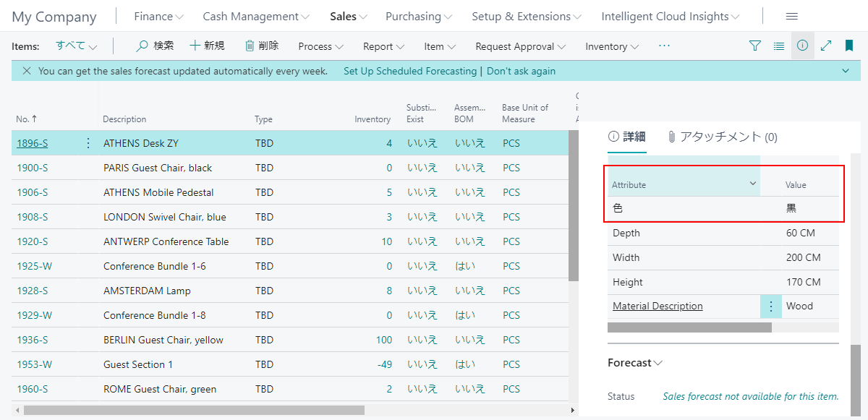Click Set Up Scheduled Forecasting link
Viewport: 868px width, 420px height.
coord(410,71)
